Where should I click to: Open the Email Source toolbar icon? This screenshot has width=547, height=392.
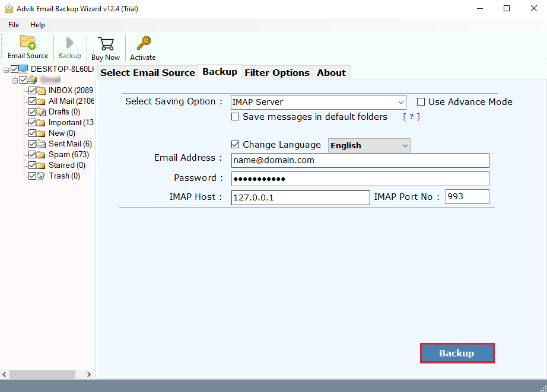point(28,42)
